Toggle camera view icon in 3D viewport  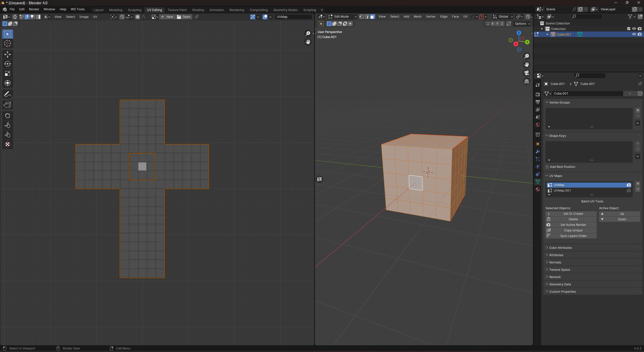(x=527, y=73)
